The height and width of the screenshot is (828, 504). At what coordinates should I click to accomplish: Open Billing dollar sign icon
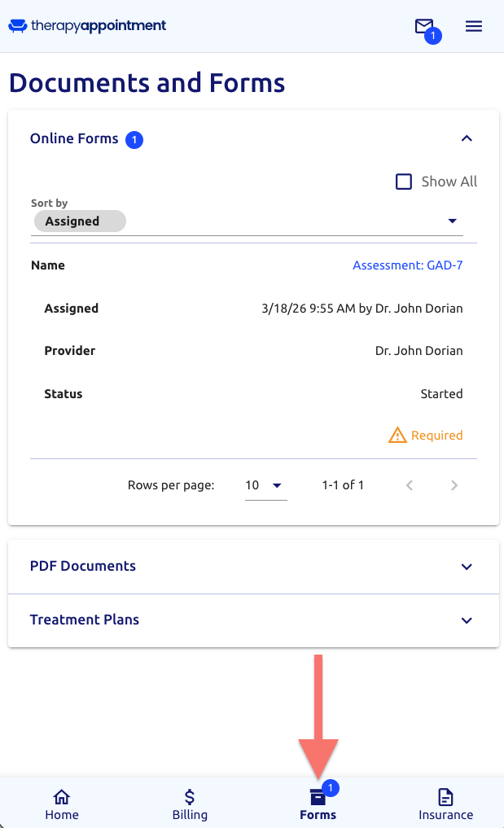click(x=190, y=796)
